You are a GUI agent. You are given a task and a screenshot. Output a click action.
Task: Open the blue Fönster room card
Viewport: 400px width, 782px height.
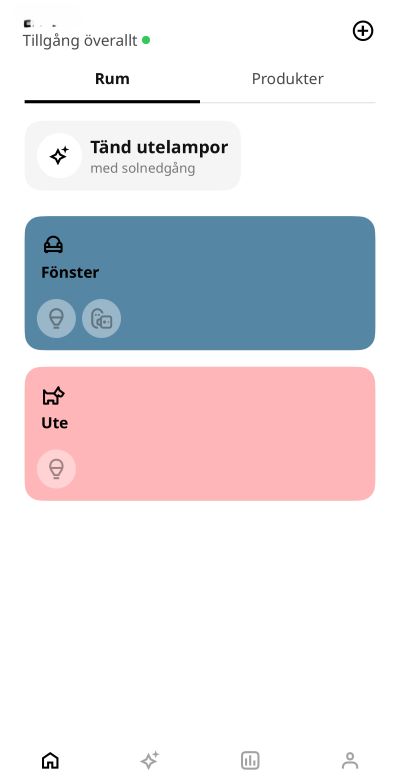pos(200,283)
